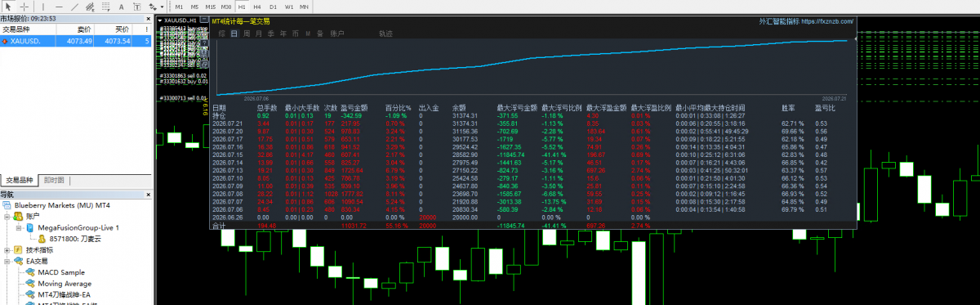Select the text 'A' tool
Screen dimensions: 980x305
(x=121, y=7)
